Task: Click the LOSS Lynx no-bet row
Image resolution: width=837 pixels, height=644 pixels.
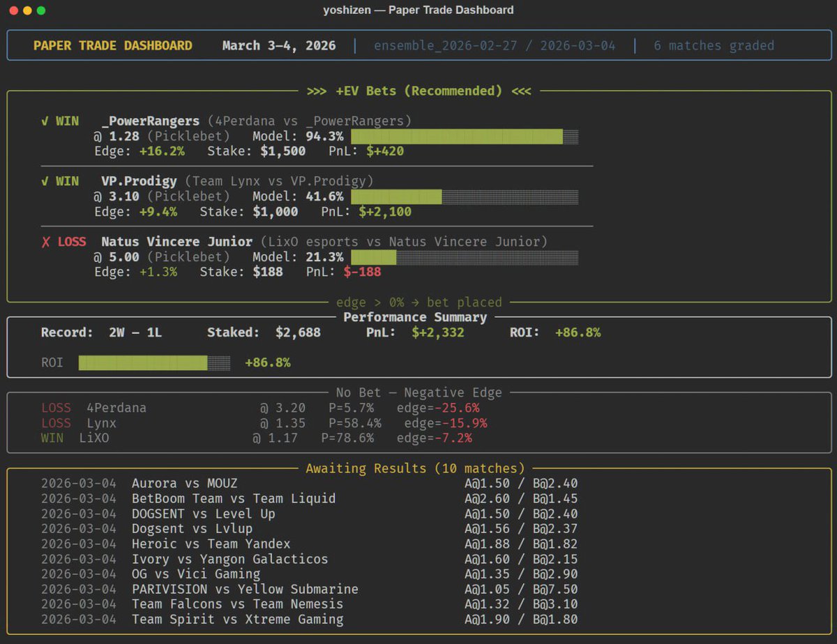Action: pyautogui.click(x=264, y=423)
